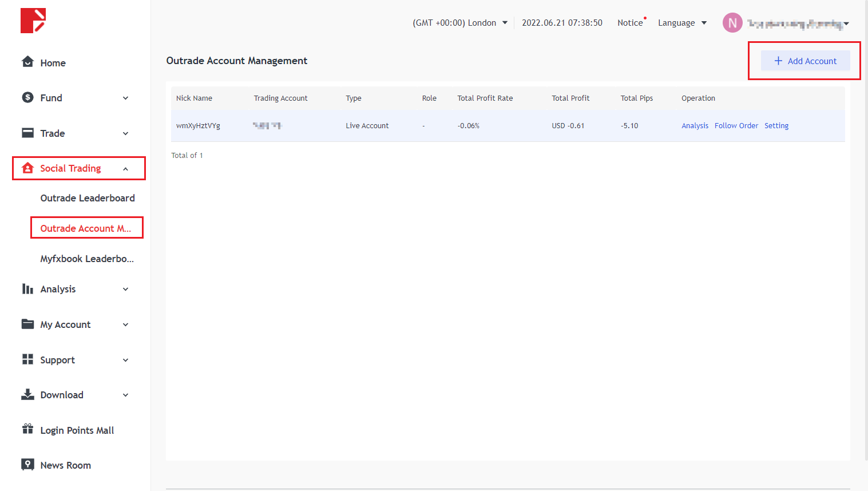
Task: Click the Add Account button
Action: point(805,61)
